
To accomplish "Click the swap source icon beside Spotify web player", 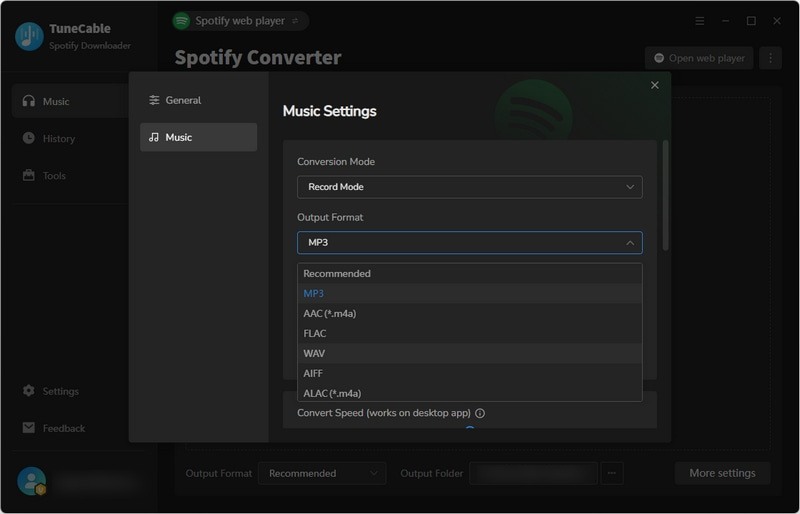I will coord(295,21).
